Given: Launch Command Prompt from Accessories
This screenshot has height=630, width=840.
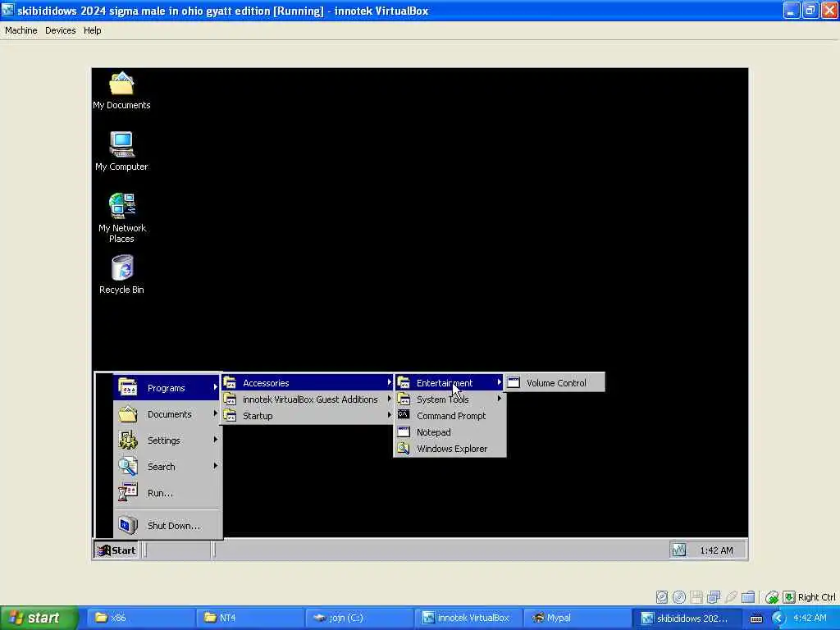Looking at the screenshot, I should [x=450, y=416].
